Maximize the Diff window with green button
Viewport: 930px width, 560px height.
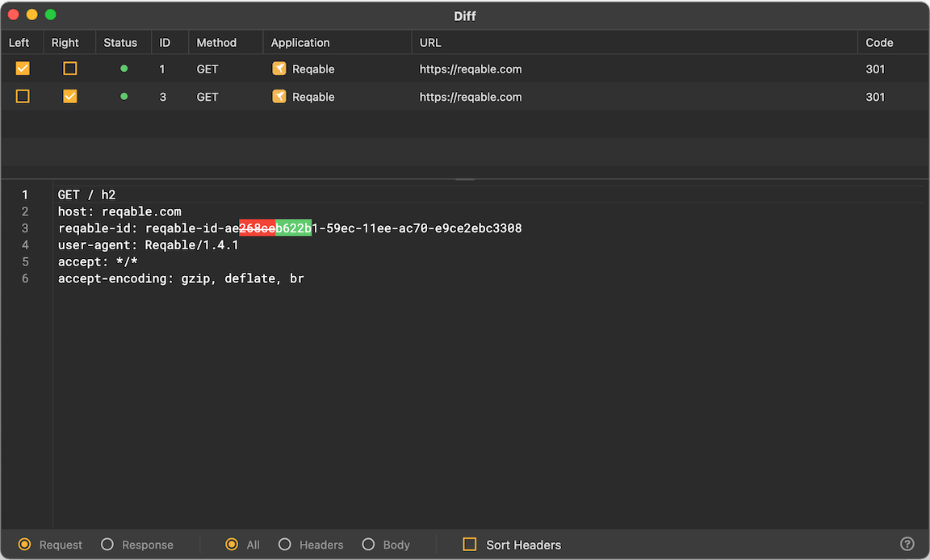click(50, 15)
